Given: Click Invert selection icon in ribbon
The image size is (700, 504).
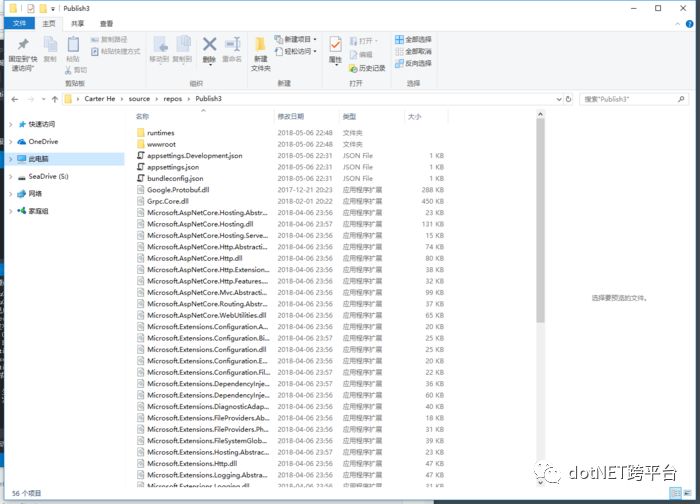Looking at the screenshot, I should click(x=399, y=63).
